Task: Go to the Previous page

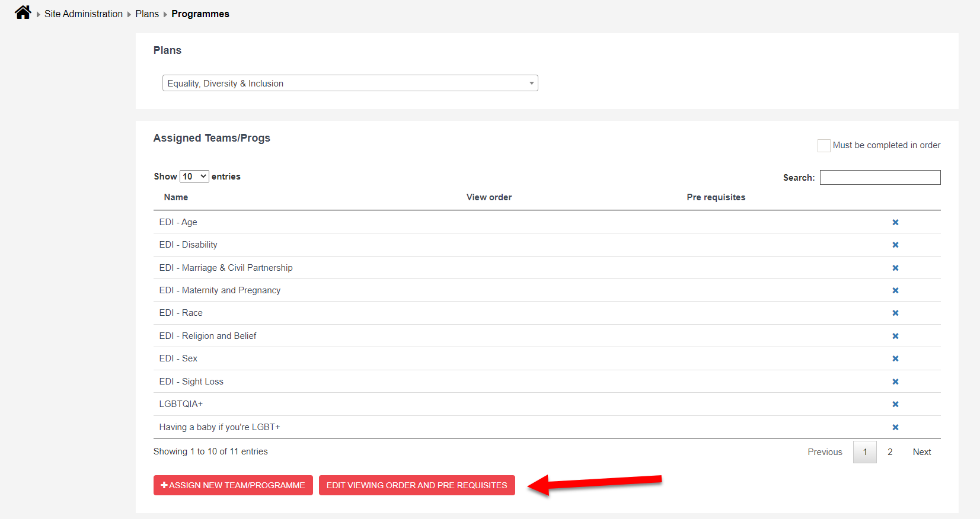Action: point(825,452)
